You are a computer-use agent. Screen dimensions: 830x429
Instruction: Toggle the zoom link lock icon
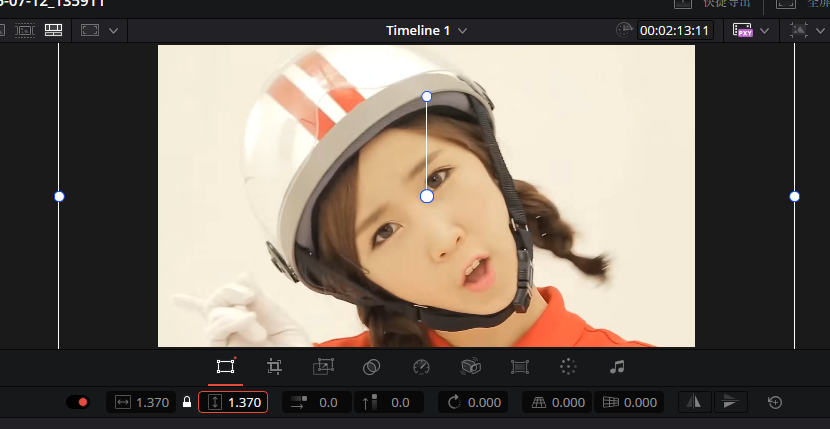click(186, 402)
